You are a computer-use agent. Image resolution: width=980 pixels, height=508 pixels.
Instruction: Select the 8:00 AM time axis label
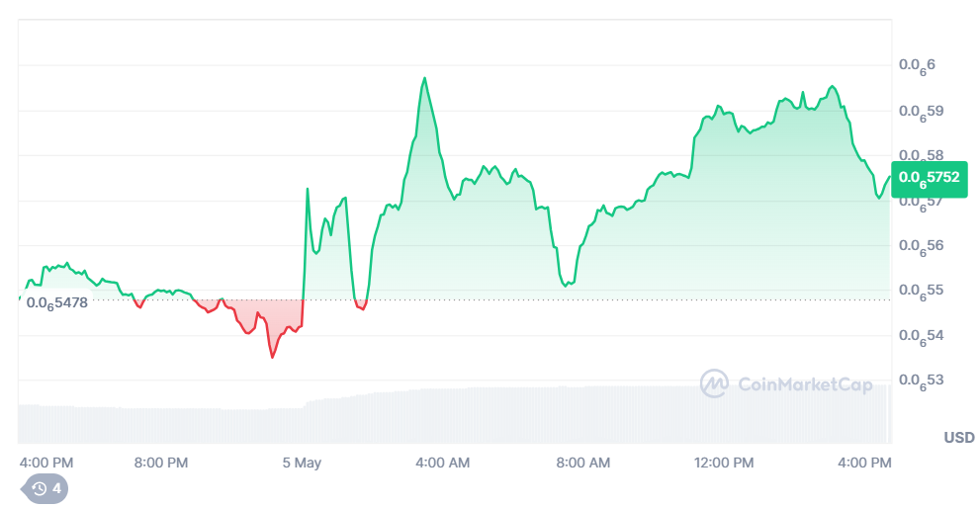[582, 463]
